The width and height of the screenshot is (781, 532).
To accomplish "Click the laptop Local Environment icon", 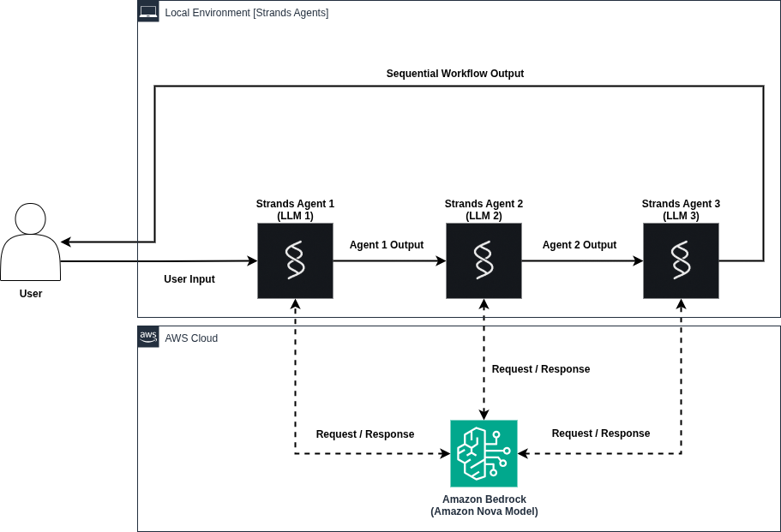I will (x=148, y=11).
